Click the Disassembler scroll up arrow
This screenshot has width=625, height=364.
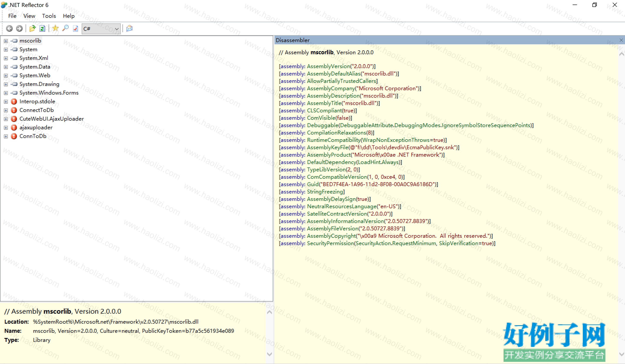(x=622, y=54)
